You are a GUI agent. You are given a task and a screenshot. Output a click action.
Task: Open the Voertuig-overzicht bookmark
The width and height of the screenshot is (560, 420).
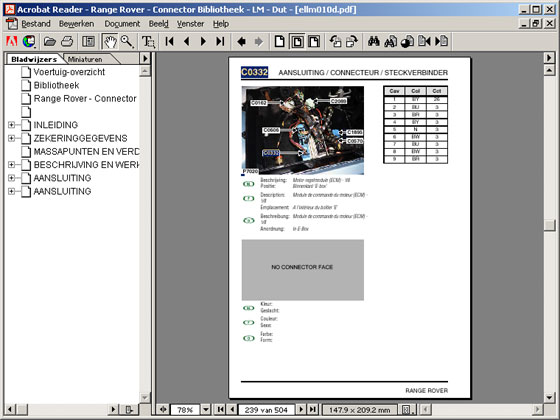[x=69, y=72]
